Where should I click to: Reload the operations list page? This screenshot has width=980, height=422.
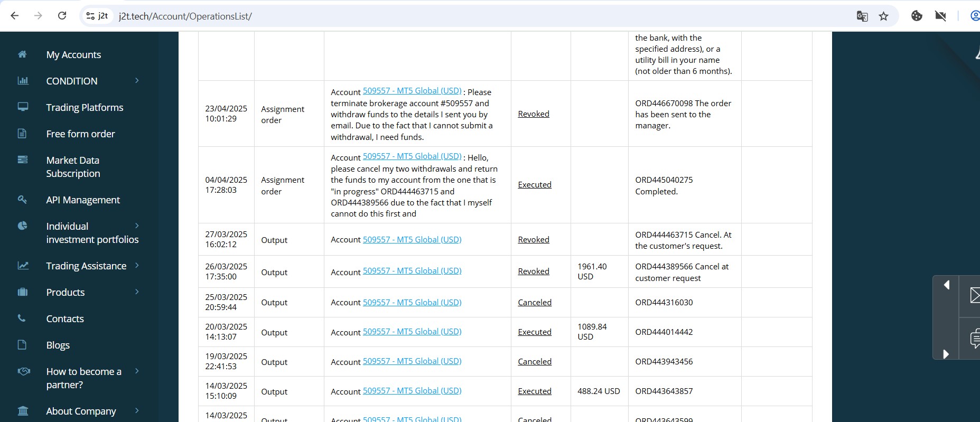click(x=62, y=16)
